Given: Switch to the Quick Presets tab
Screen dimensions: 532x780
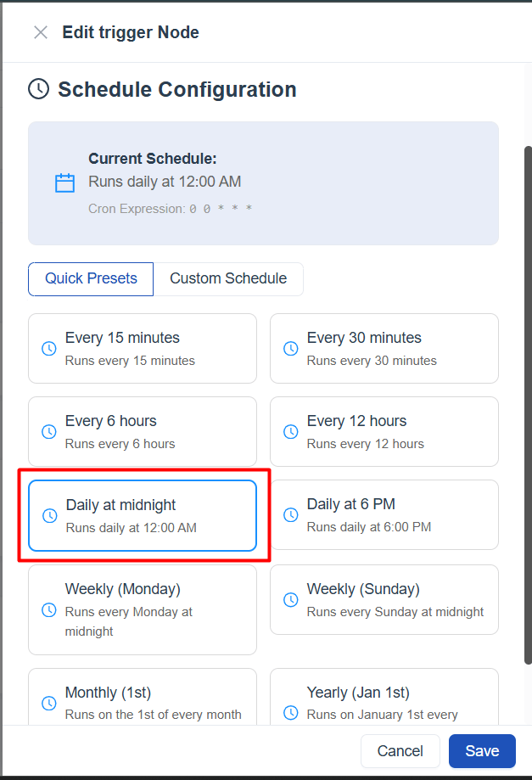Looking at the screenshot, I should pos(90,278).
